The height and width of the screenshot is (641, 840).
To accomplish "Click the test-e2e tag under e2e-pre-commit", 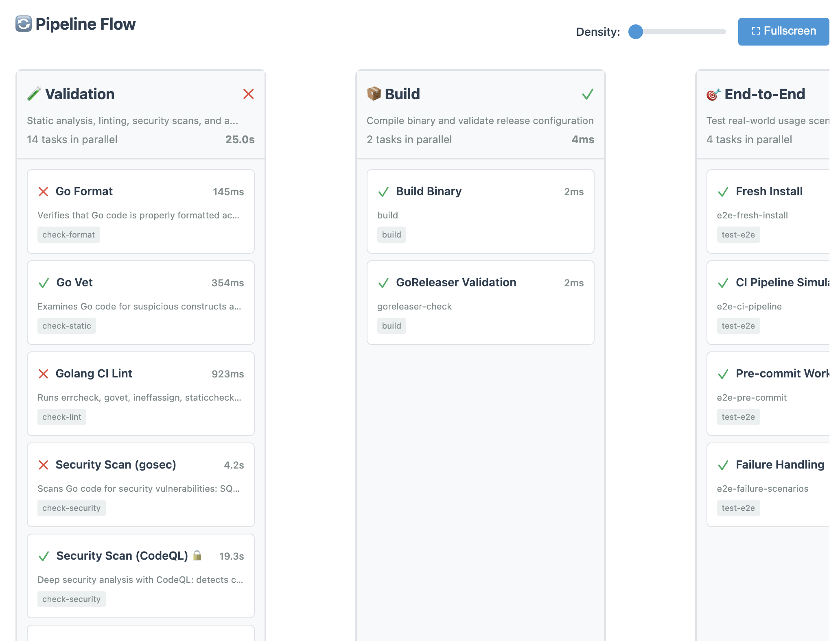I will pos(738,417).
